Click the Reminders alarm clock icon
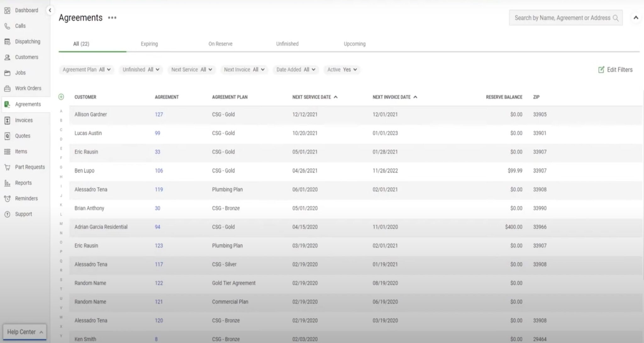 [x=7, y=199]
